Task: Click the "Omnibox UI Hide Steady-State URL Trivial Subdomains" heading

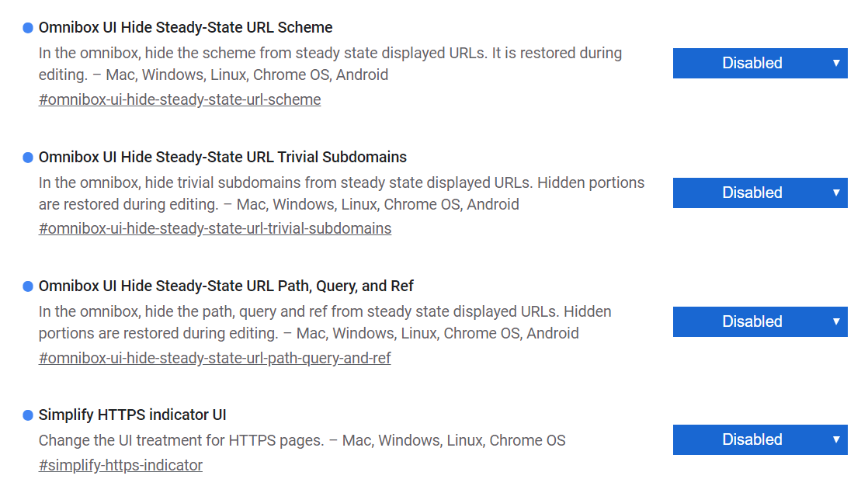Action: [223, 157]
